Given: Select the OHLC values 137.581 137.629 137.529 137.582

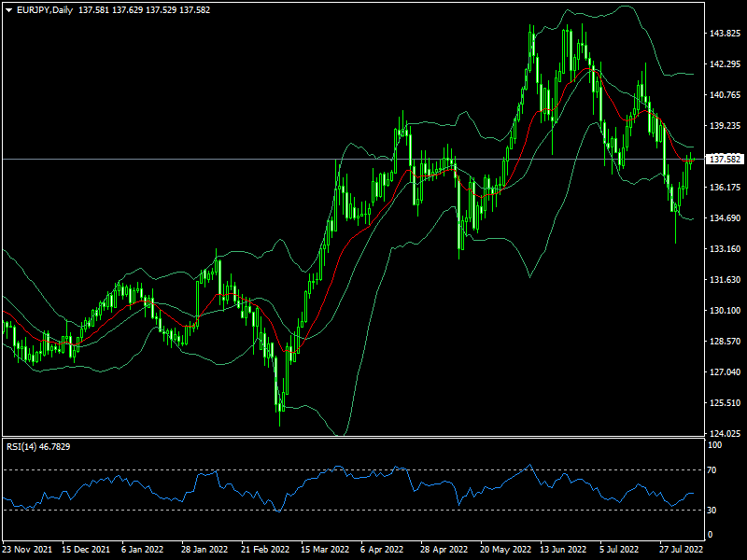Looking at the screenshot, I should (144, 10).
